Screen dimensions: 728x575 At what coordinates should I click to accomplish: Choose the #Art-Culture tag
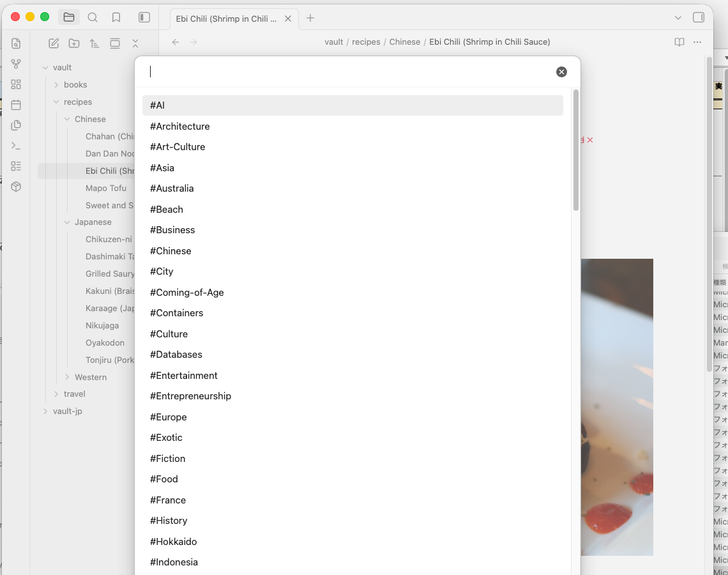[353, 147]
